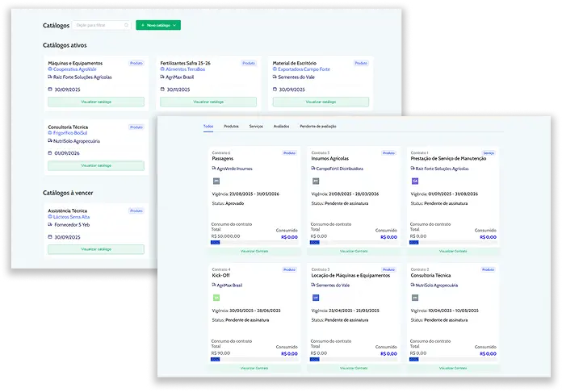Select the Serviços tab
562x392 pixels.
pos(256,127)
